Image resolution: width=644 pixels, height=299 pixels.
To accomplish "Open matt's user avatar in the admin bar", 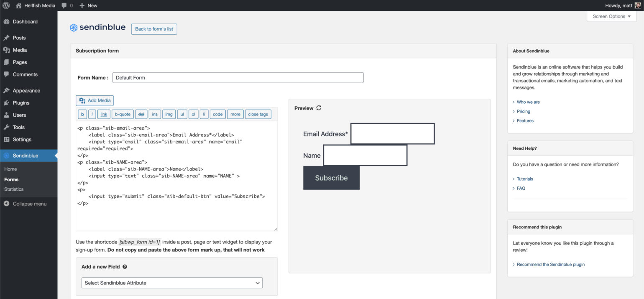I will pyautogui.click(x=638, y=5).
